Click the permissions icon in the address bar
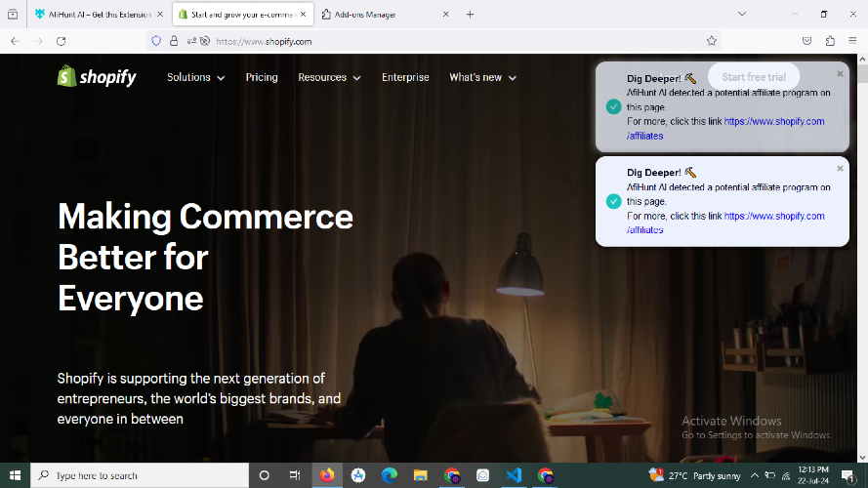This screenshot has height=488, width=868. coord(191,41)
